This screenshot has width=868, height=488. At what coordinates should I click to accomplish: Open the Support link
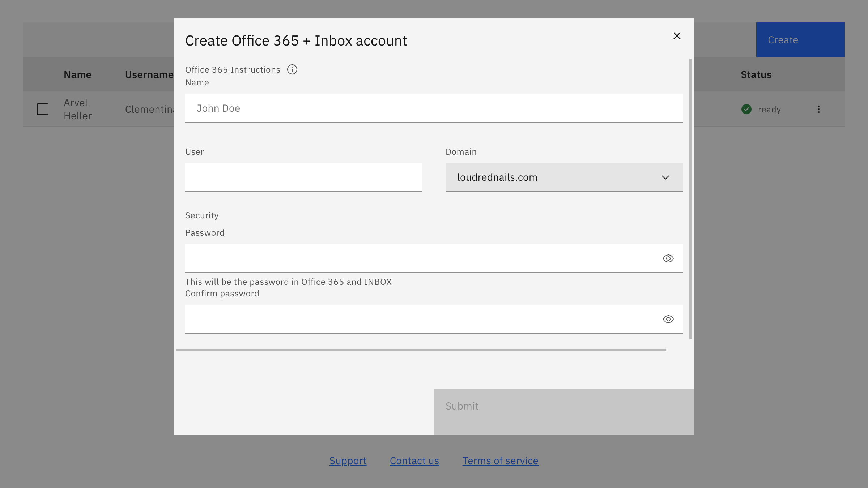click(x=348, y=461)
